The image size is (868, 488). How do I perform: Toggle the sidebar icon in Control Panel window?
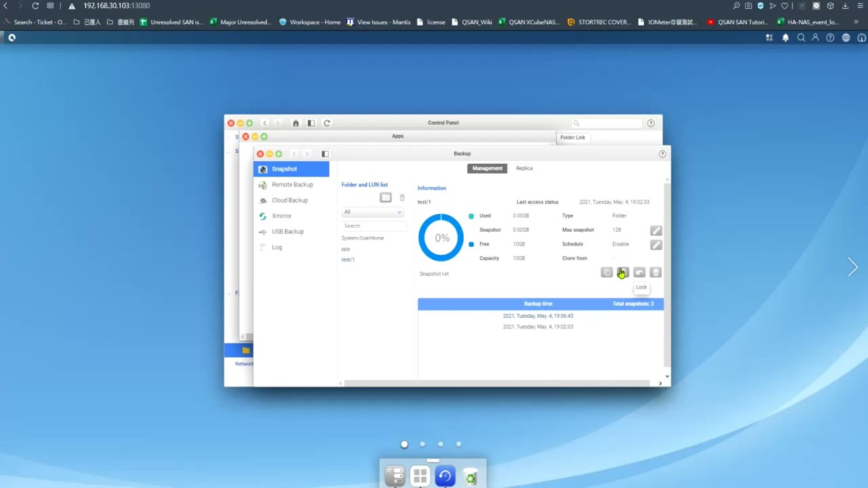(311, 123)
